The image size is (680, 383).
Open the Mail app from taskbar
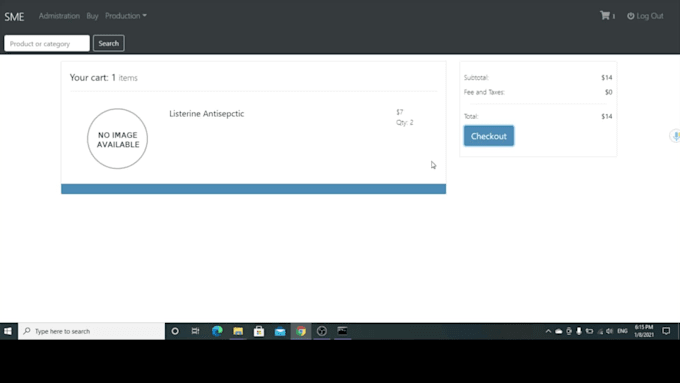[280, 332]
